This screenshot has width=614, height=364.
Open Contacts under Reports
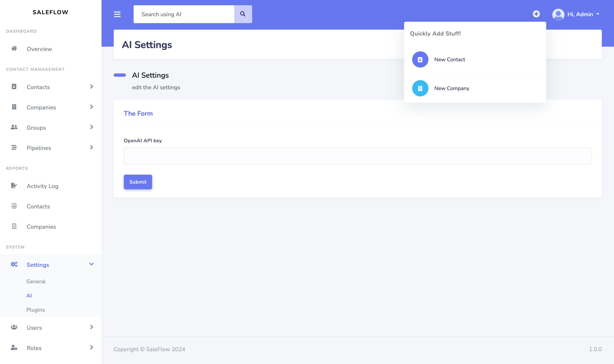(x=38, y=207)
